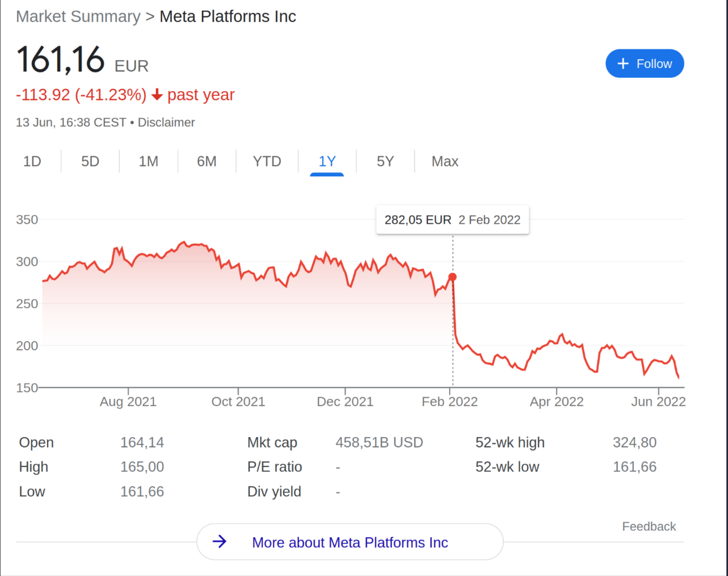
Task: Click the Market Summary breadcrumb link
Action: pos(78,17)
